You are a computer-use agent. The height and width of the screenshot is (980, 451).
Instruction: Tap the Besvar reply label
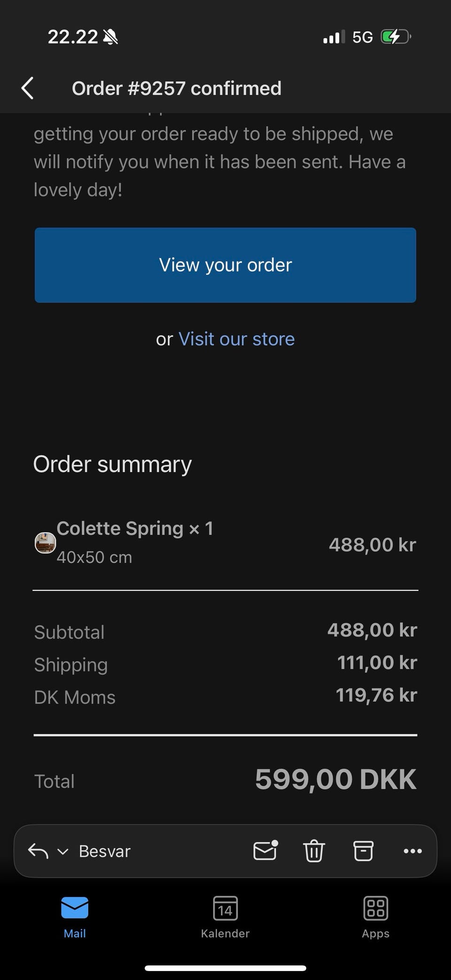(104, 851)
